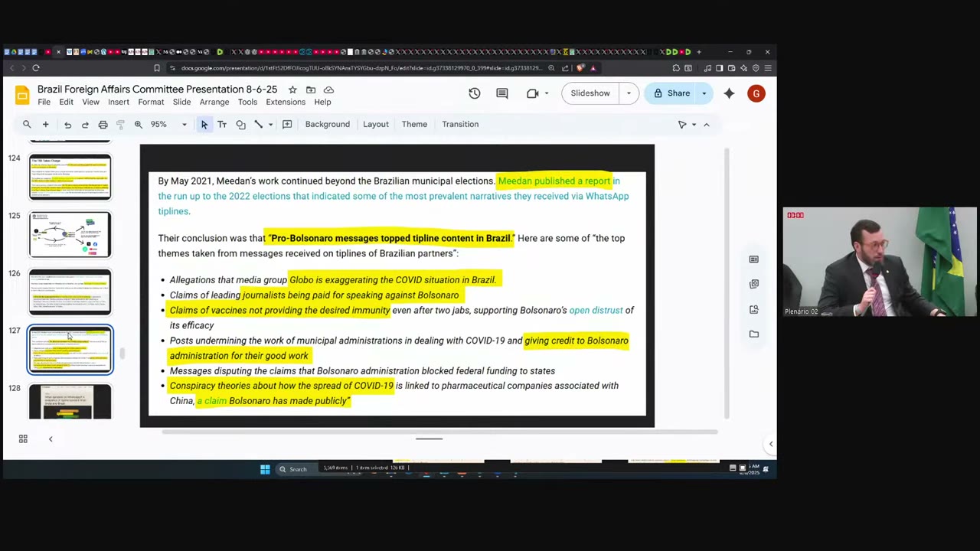Open the line tool type dropdown arrow
The image size is (980, 551).
[x=270, y=124]
